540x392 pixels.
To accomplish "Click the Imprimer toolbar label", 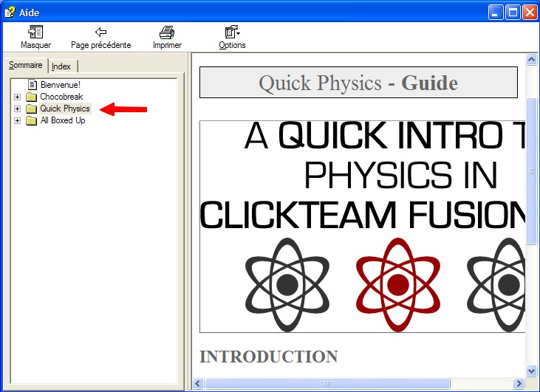I will tap(167, 45).
